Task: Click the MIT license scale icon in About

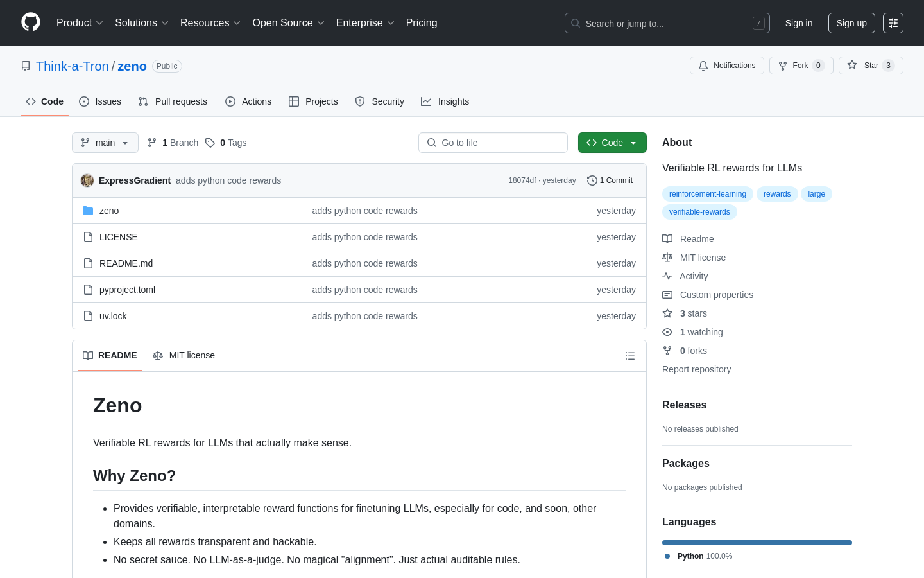Action: (667, 258)
